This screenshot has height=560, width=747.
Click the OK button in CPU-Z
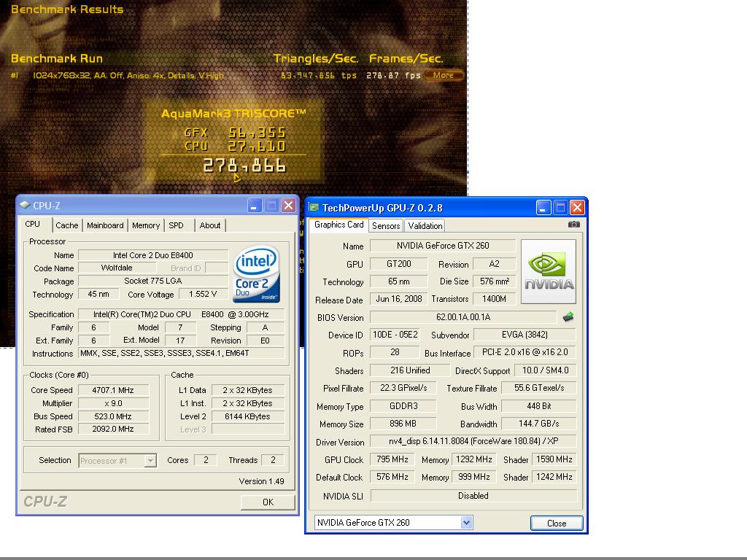click(268, 502)
